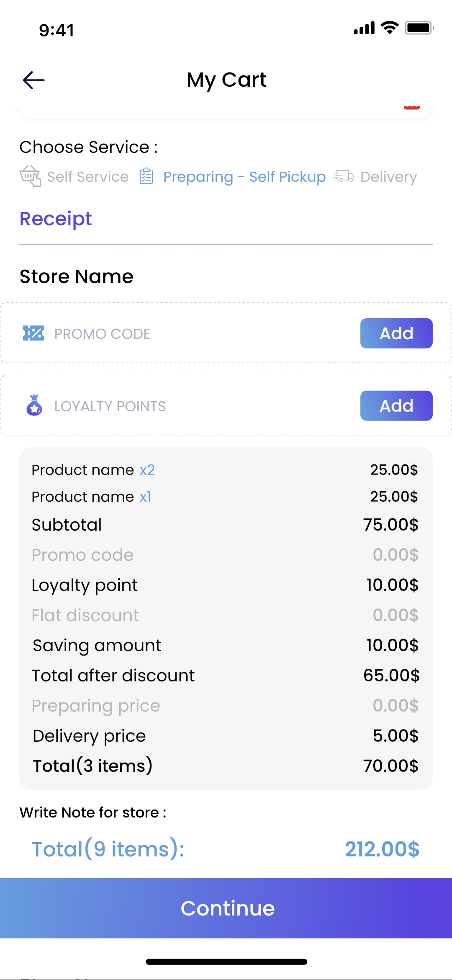Tap the My Cart title
The width and height of the screenshot is (452, 980).
click(x=226, y=80)
